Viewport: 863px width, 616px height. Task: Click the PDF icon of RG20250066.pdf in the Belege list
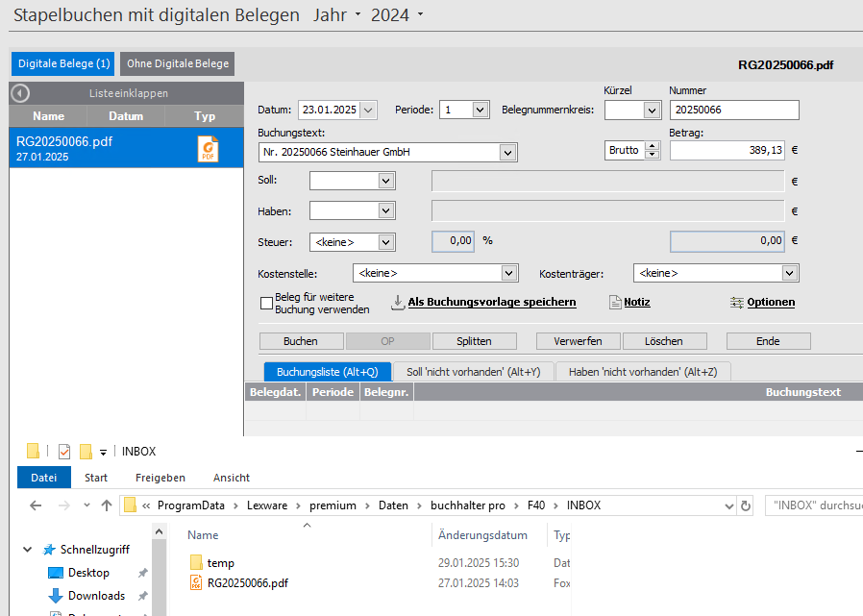(x=208, y=149)
